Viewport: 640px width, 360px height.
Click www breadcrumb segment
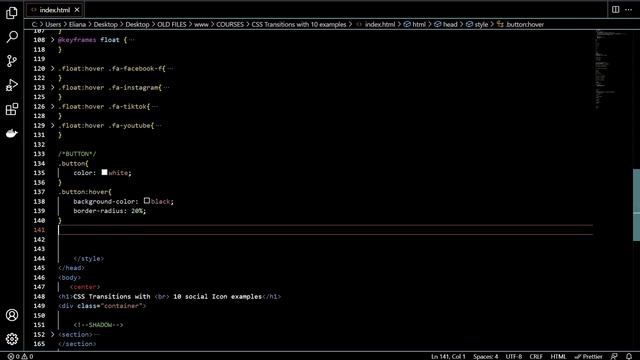click(x=201, y=24)
